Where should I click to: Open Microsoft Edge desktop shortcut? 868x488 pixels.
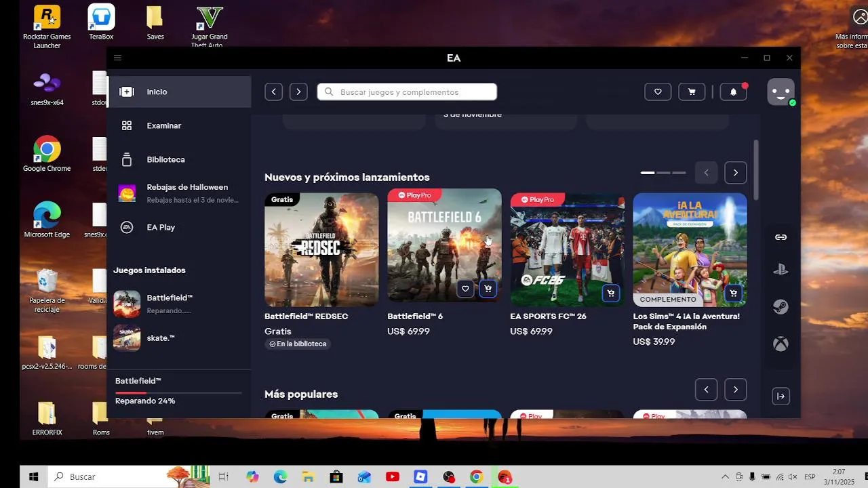[x=47, y=220]
